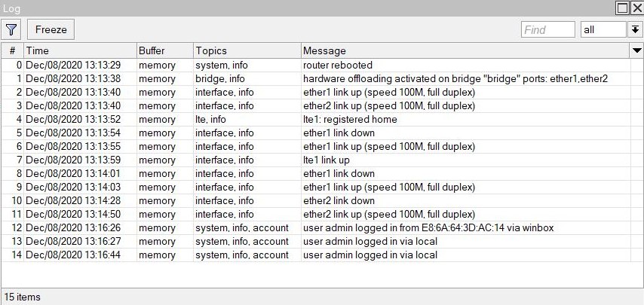Click the # column header
The image size is (644, 305).
click(12, 50)
